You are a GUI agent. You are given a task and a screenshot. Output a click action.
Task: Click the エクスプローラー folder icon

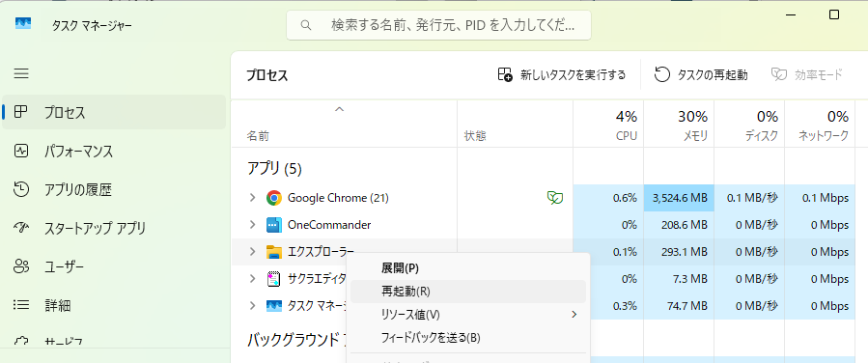(x=273, y=252)
